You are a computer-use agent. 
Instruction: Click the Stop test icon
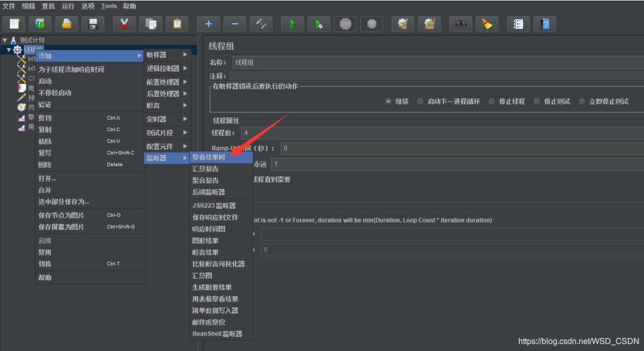coord(345,24)
